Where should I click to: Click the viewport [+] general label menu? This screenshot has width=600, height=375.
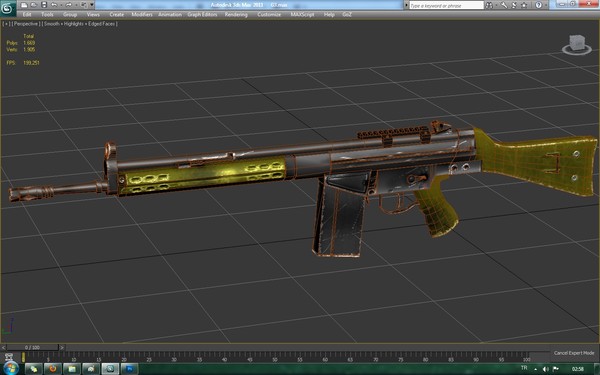pyautogui.click(x=6, y=24)
